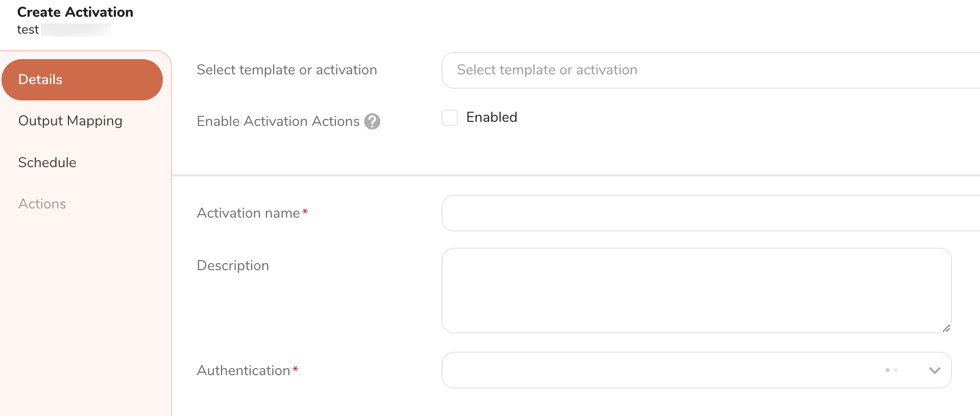The image size is (980, 416).
Task: Click the test subtitle under the heading
Action: (28, 30)
